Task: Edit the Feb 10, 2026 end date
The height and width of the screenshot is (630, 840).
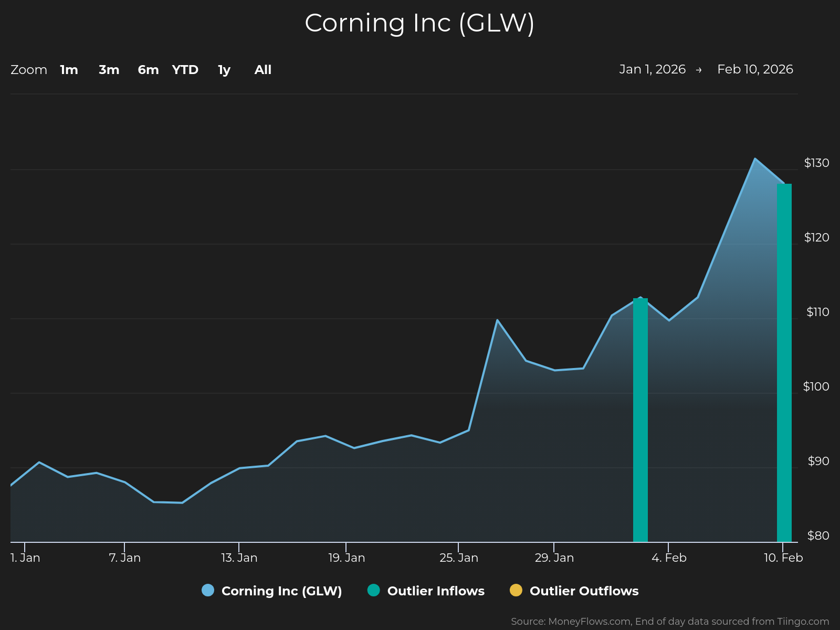Action: coord(755,69)
